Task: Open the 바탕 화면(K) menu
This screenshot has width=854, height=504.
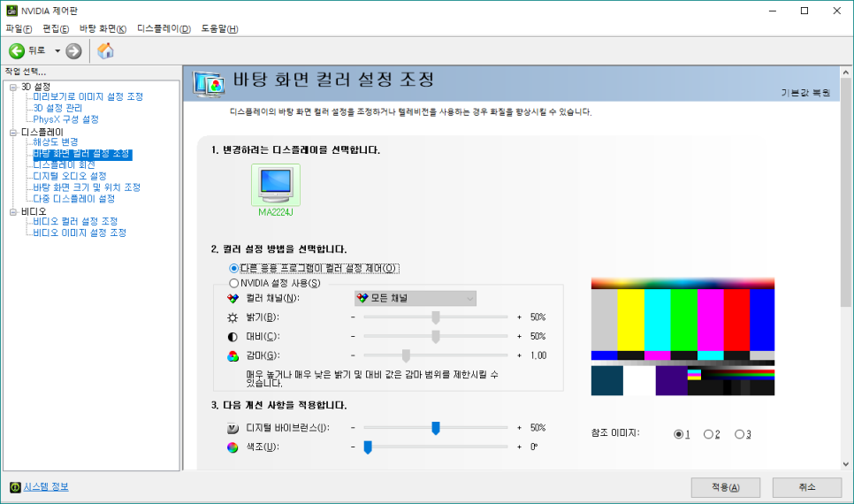Action: pos(103,29)
